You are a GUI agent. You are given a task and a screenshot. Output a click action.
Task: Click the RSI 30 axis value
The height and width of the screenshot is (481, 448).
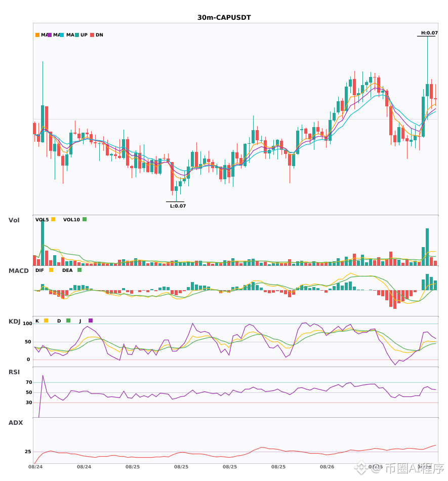[29, 403]
